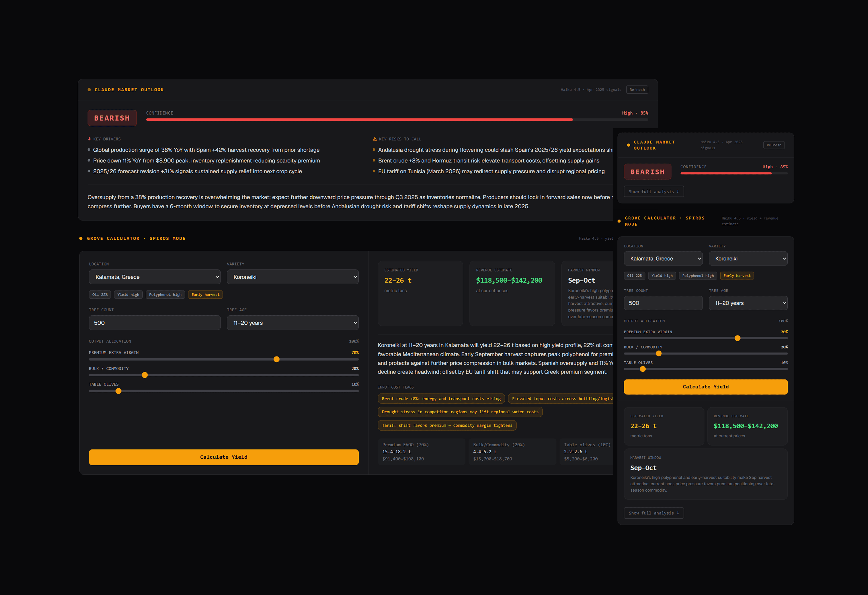868x595 pixels.
Task: Click the Early harvest tag in main panel
Action: click(x=205, y=294)
